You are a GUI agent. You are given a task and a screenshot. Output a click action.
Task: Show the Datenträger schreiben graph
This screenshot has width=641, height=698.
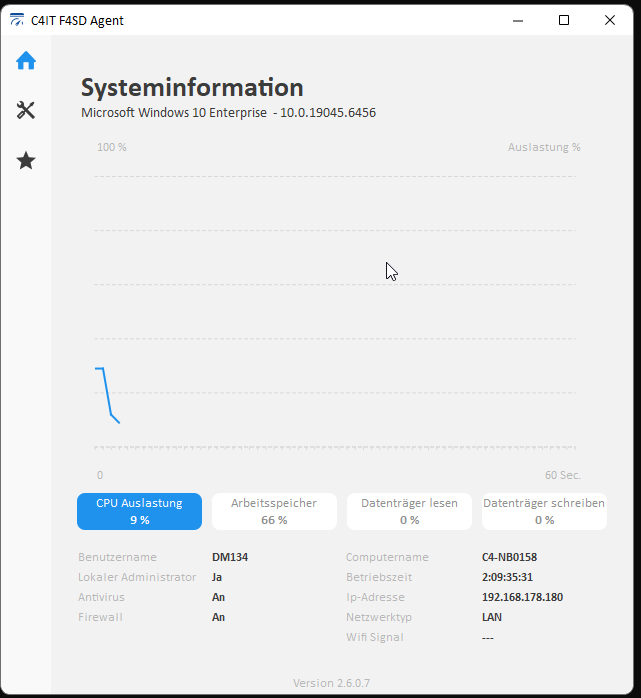point(544,511)
